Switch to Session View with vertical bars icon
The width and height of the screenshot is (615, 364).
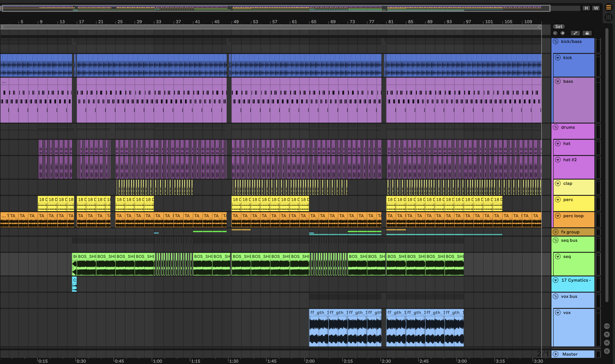(608, 17)
